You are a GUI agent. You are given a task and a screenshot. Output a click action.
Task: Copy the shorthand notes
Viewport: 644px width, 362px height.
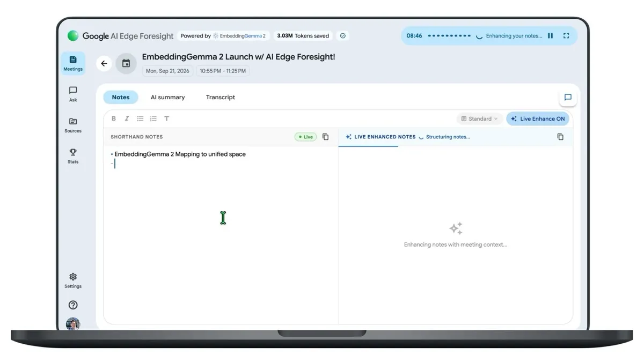pos(325,137)
